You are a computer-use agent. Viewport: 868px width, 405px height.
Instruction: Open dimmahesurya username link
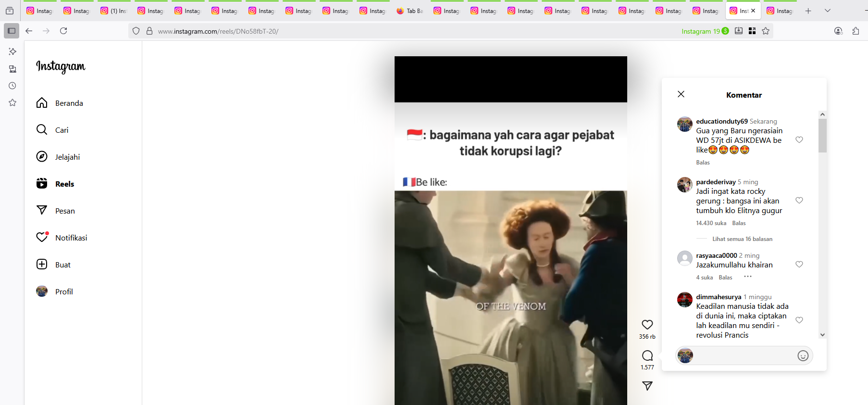pos(719,297)
